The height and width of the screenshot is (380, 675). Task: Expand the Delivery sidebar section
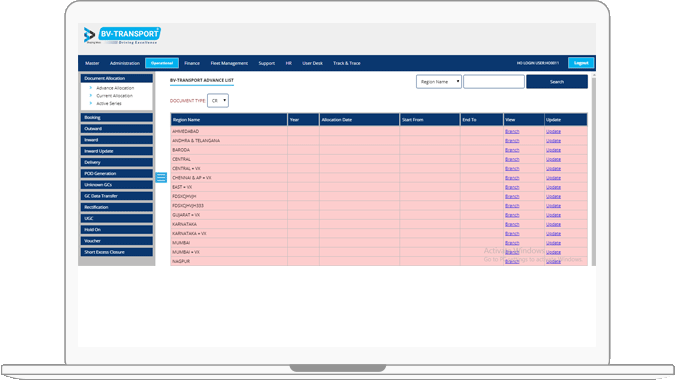click(x=117, y=162)
